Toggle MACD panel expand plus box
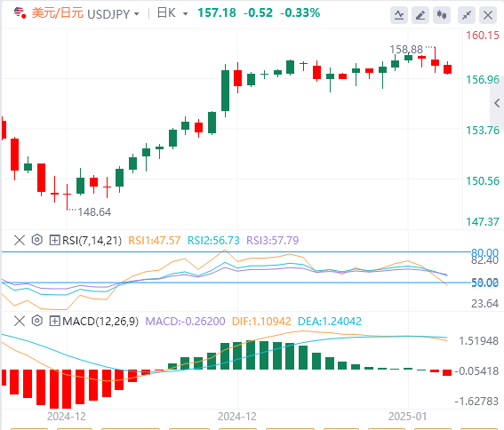Viewport: 504px width, 430px height. [x=54, y=321]
